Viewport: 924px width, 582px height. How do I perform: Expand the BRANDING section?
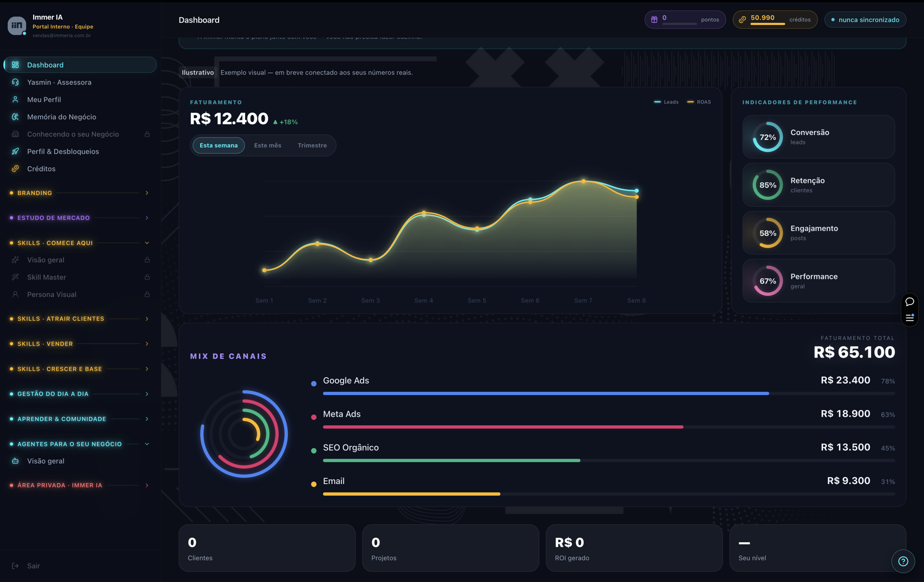[79, 193]
